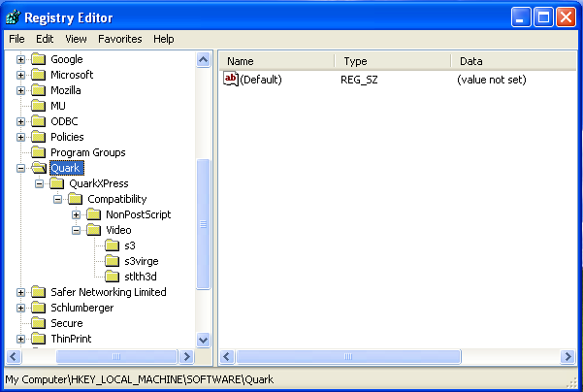583x392 pixels.
Task: Click the Program Groups folder icon
Action: (x=38, y=152)
